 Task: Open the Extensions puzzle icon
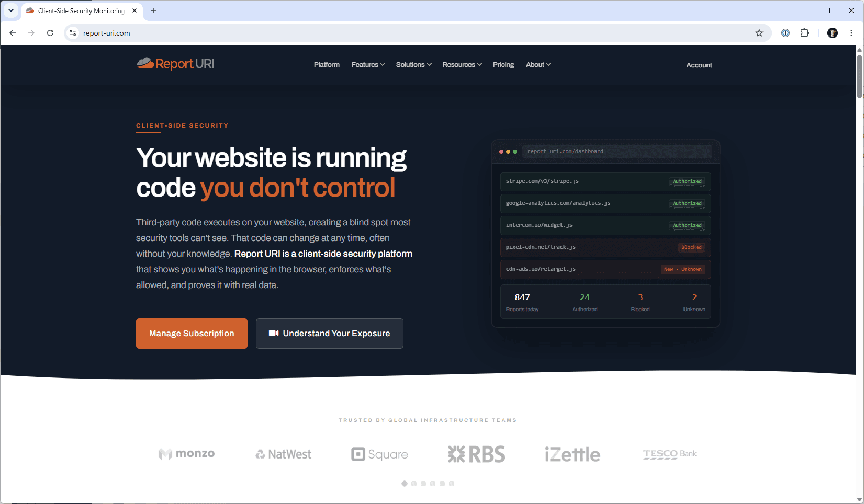click(x=805, y=33)
